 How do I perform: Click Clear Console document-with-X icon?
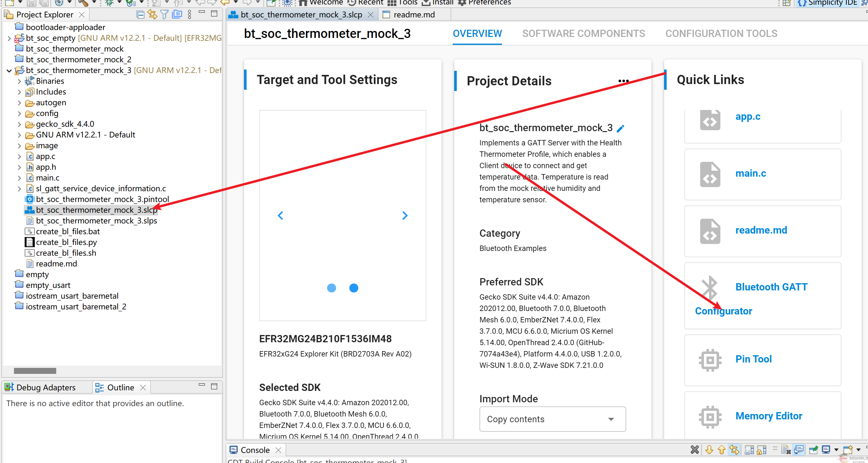coord(785,450)
